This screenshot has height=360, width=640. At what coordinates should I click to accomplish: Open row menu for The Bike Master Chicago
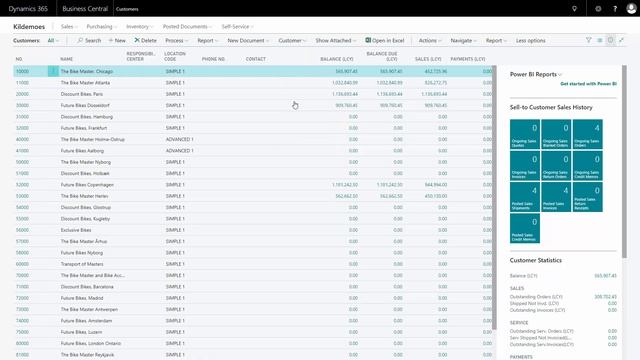point(53,71)
